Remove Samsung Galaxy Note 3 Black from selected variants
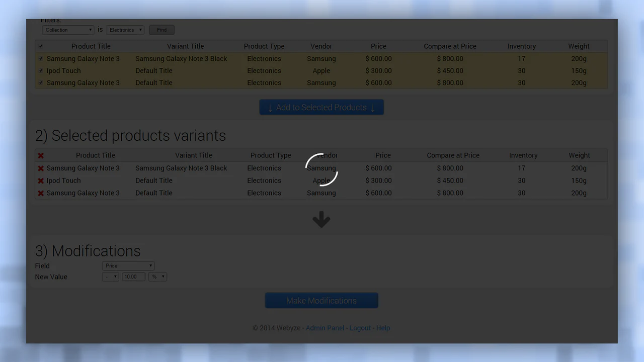This screenshot has height=362, width=644. point(41,168)
